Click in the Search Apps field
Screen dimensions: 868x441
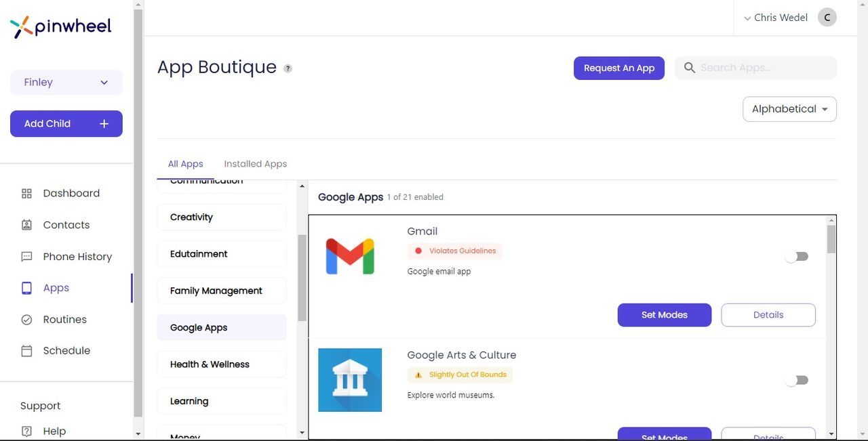[755, 68]
